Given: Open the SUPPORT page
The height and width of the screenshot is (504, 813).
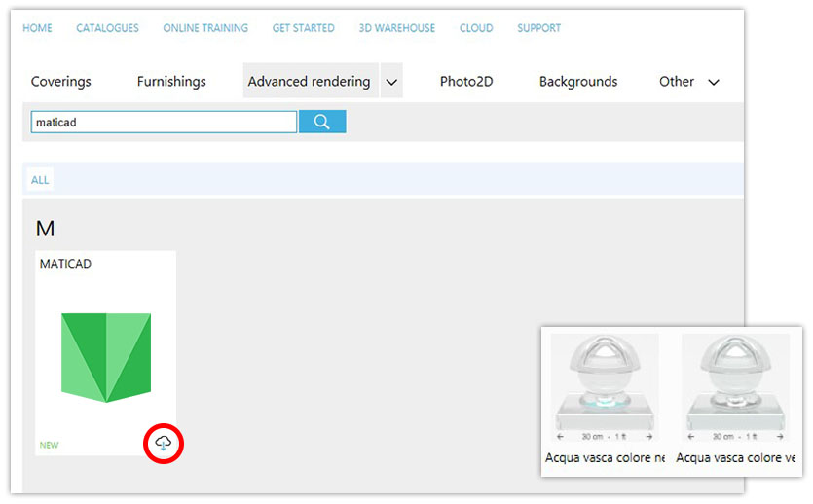Looking at the screenshot, I should coord(538,28).
